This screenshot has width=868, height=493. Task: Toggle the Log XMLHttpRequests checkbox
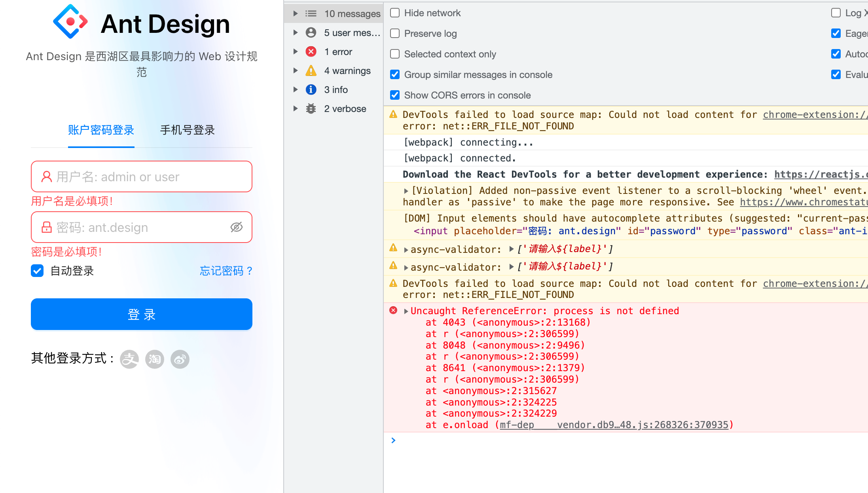pyautogui.click(x=836, y=13)
